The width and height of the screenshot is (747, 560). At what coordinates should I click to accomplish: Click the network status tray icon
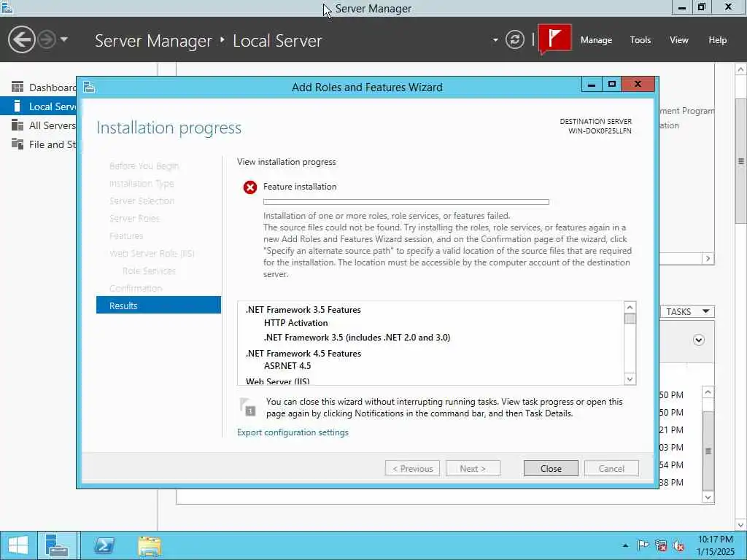coord(661,545)
